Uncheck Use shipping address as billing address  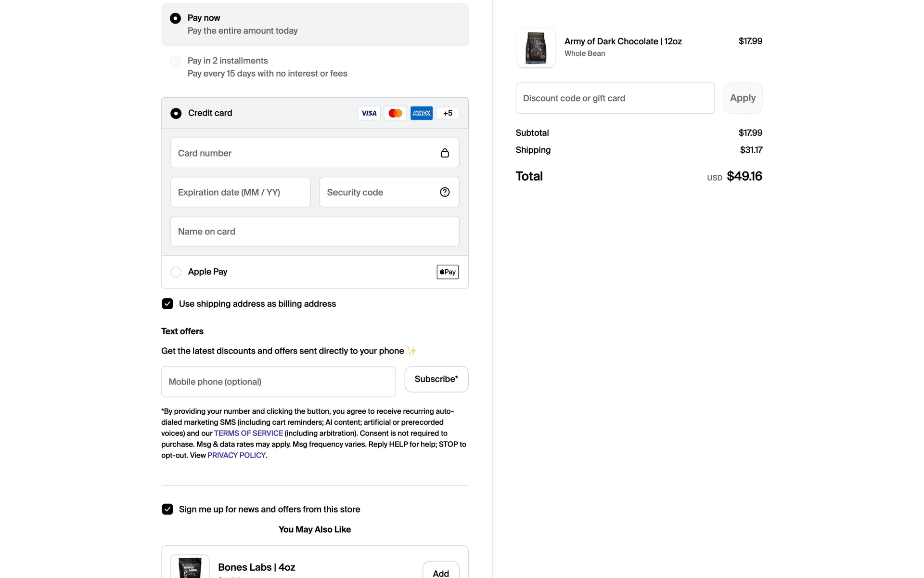(x=167, y=304)
